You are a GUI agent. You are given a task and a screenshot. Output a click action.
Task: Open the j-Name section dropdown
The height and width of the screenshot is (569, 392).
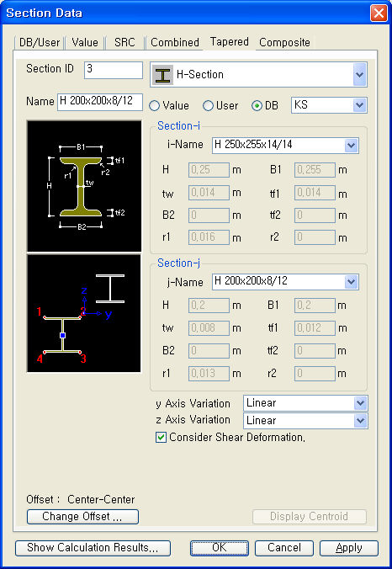coord(351,282)
